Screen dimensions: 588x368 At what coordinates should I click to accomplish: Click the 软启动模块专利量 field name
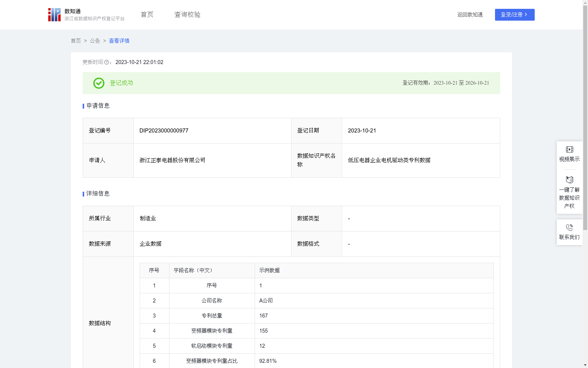pyautogui.click(x=212, y=346)
